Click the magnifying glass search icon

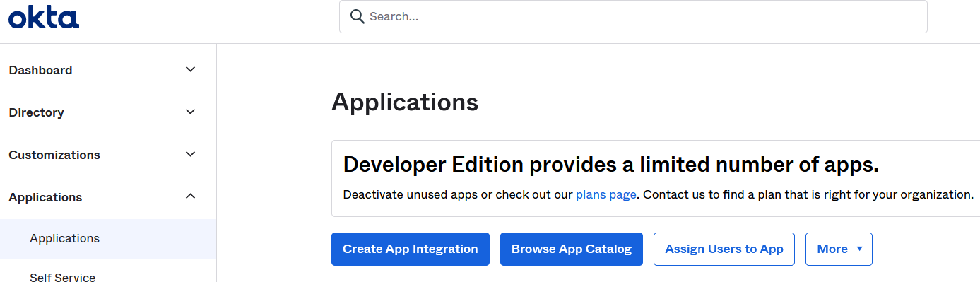coord(358,16)
